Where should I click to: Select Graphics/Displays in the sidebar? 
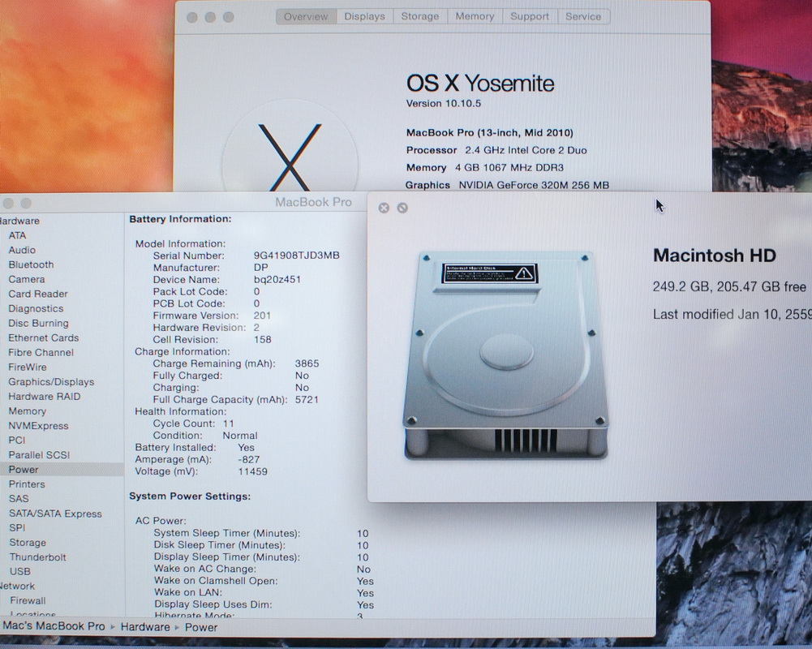51,382
